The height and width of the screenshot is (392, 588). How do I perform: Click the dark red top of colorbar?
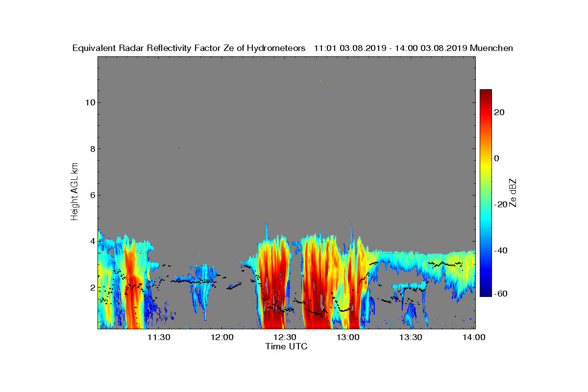click(x=486, y=93)
